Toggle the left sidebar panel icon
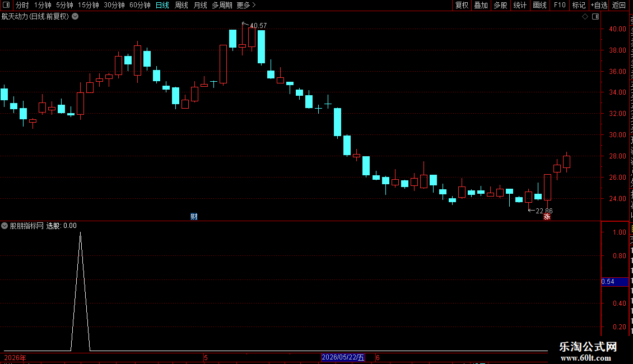 point(6,5)
